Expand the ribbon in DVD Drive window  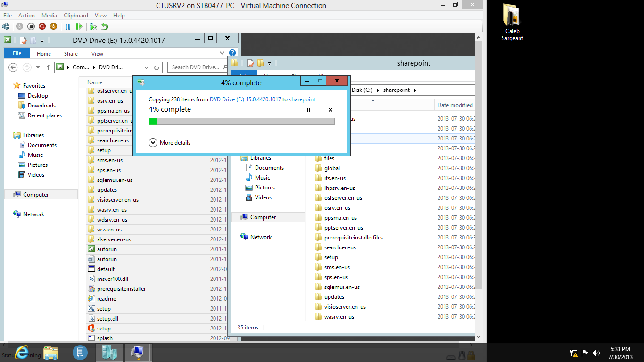pyautogui.click(x=222, y=53)
